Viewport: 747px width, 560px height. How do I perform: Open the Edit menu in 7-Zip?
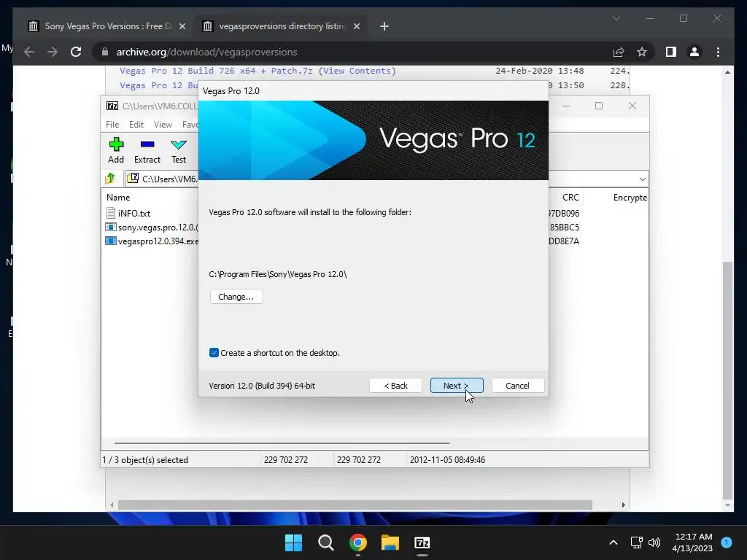[x=136, y=124]
